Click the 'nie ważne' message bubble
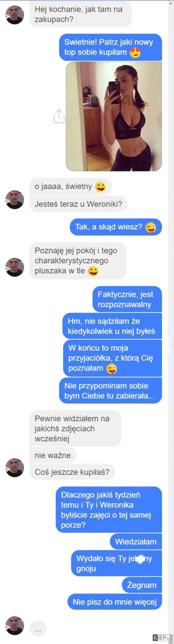The width and height of the screenshot is (174, 644). 53,455
